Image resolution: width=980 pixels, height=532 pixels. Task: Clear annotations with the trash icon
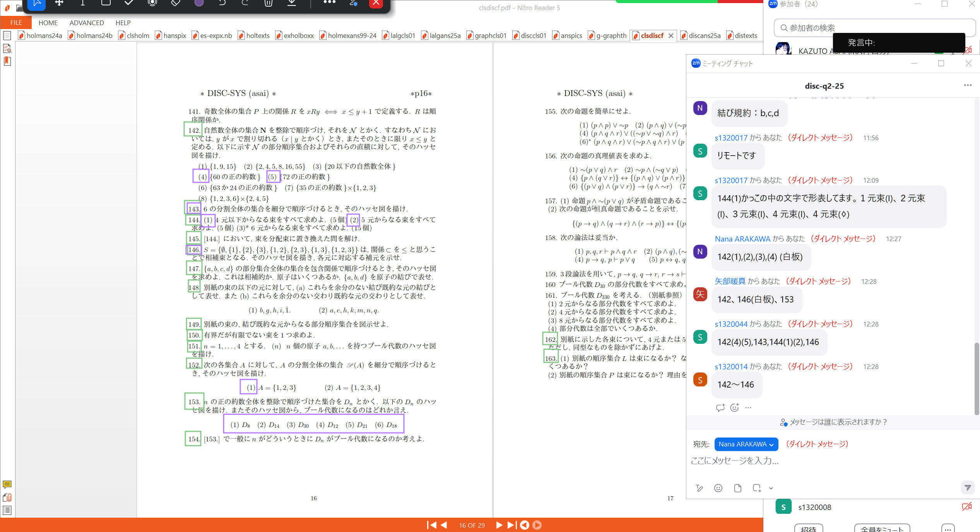coord(269,3)
